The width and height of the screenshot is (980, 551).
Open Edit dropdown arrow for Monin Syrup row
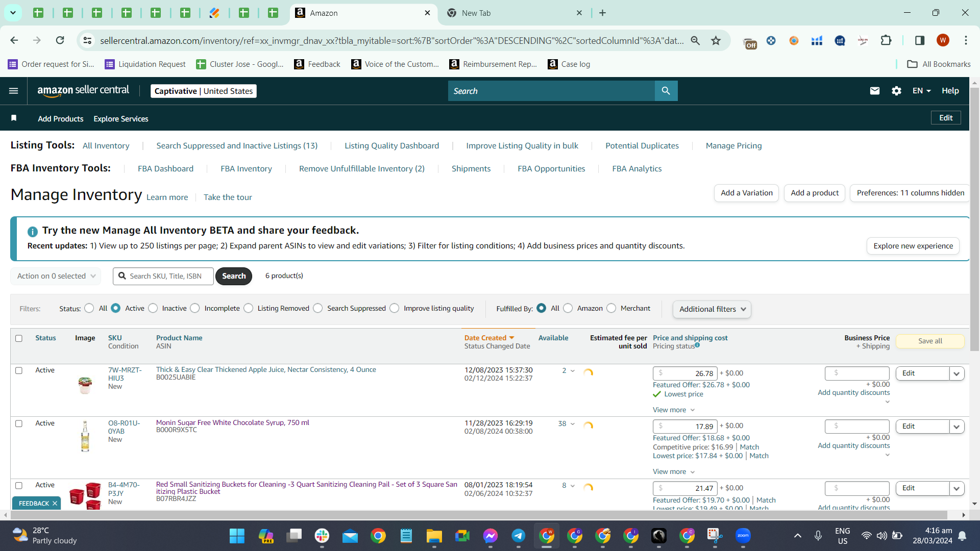(x=957, y=427)
